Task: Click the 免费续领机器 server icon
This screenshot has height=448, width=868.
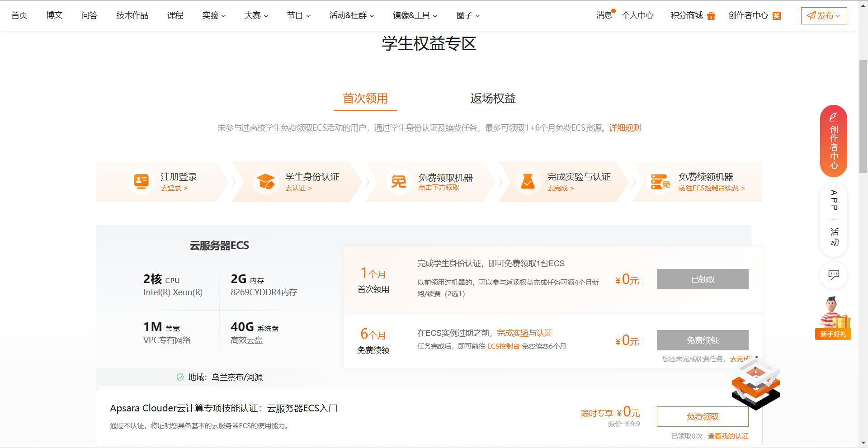Action: [x=660, y=182]
